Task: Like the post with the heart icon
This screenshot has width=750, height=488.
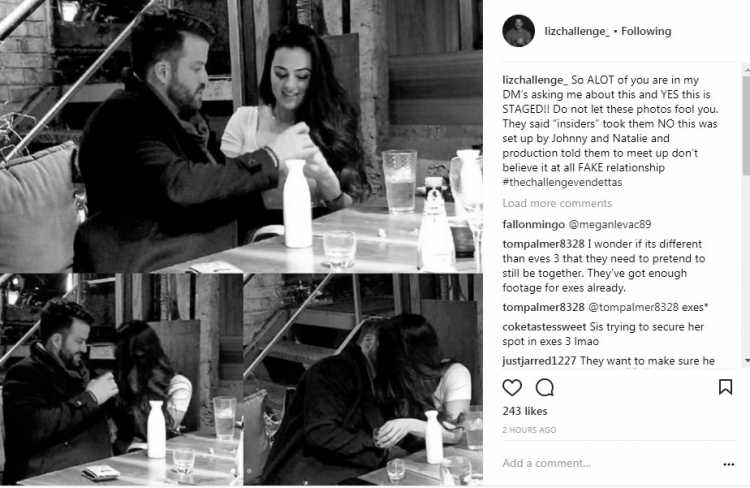Action: pyautogui.click(x=512, y=387)
